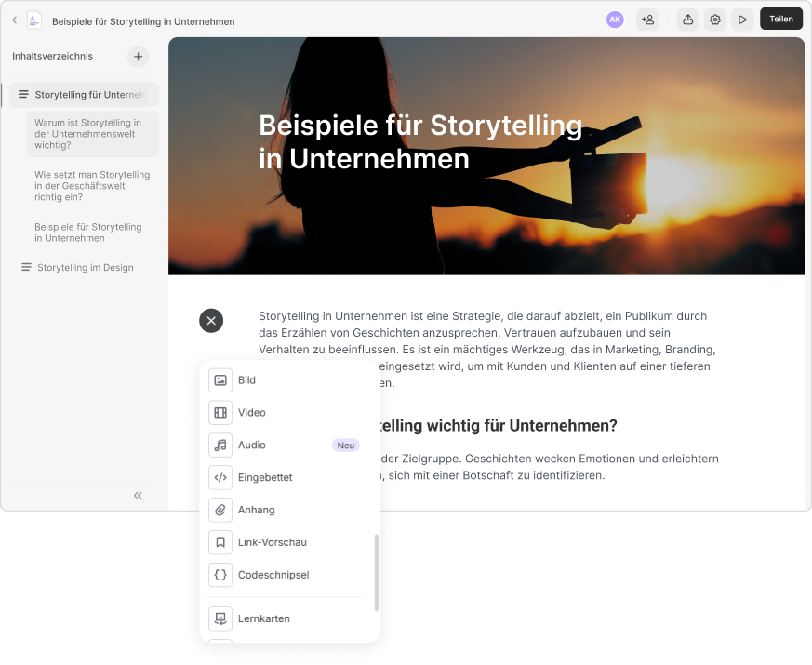
Task: Choose Codeschnipsel braces icon
Action: [x=220, y=575]
